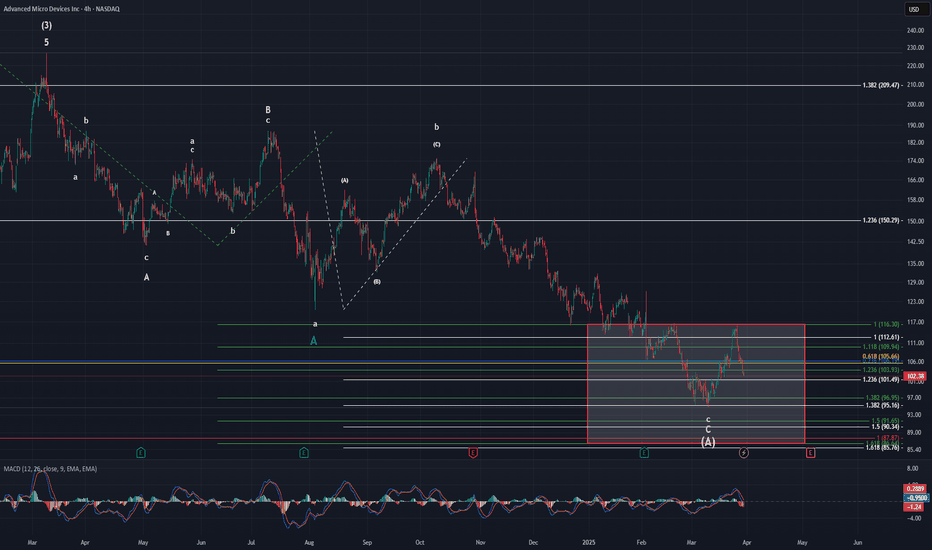Click the 240.00 price scale label
The height and width of the screenshot is (550, 932).
(x=915, y=30)
